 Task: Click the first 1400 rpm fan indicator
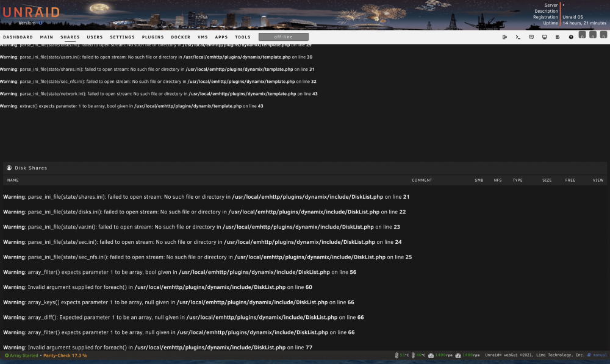[x=440, y=355]
